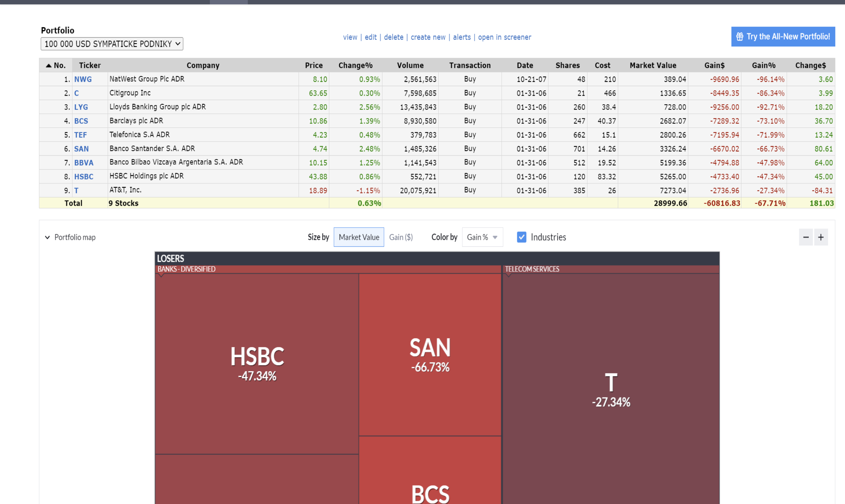
Task: Click the sort arrow next to No. header
Action: click(x=49, y=66)
